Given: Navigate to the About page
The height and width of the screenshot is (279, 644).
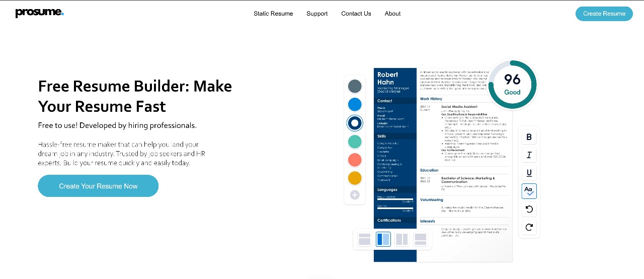Looking at the screenshot, I should 392,14.
